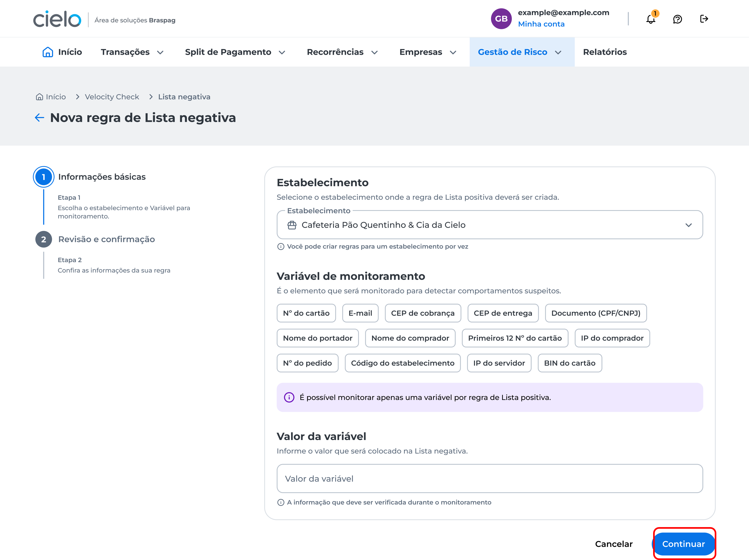This screenshot has width=749, height=560.
Task: Click the GB user avatar
Action: (501, 19)
